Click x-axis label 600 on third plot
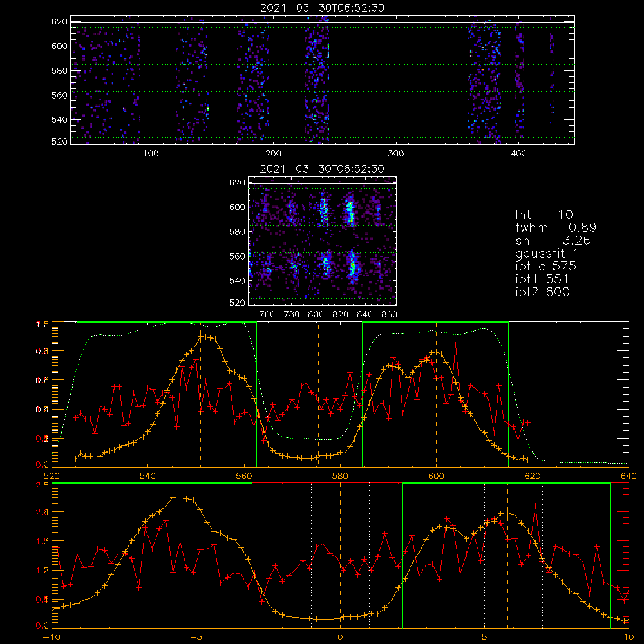The image size is (644, 644). pos(436,476)
